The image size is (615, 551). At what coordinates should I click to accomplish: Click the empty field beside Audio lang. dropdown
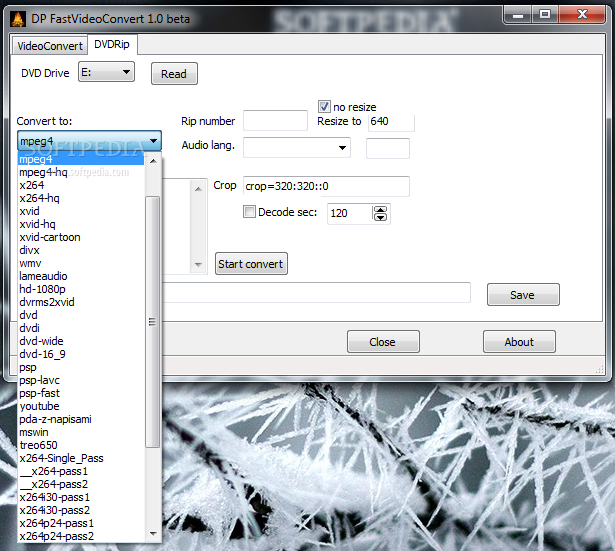pyautogui.click(x=388, y=148)
